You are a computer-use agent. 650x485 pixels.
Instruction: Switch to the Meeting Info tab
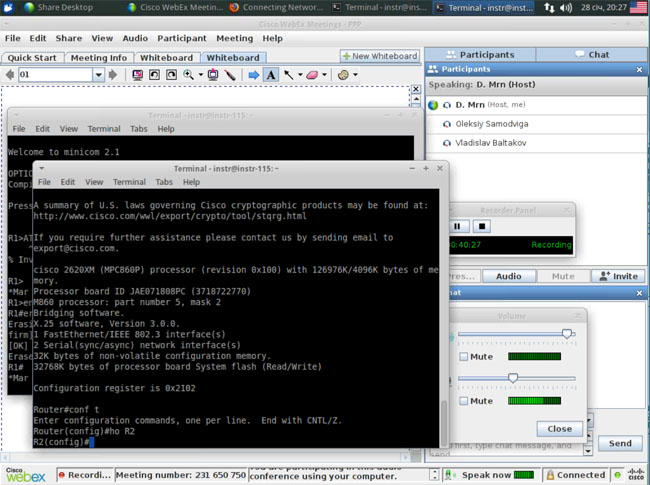pos(98,58)
